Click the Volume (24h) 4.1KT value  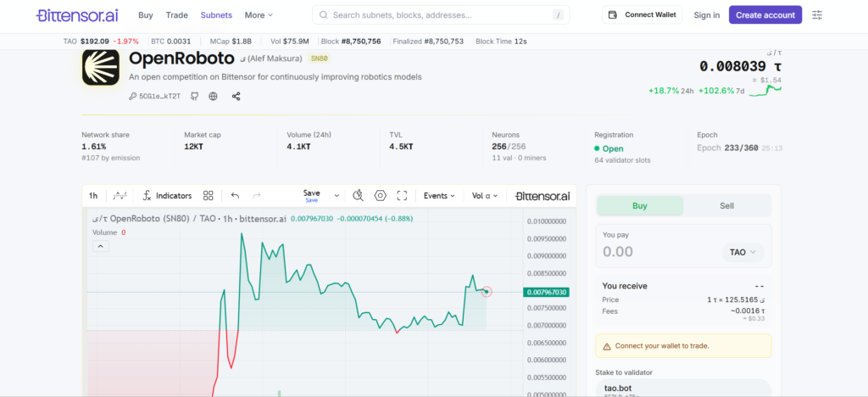299,147
